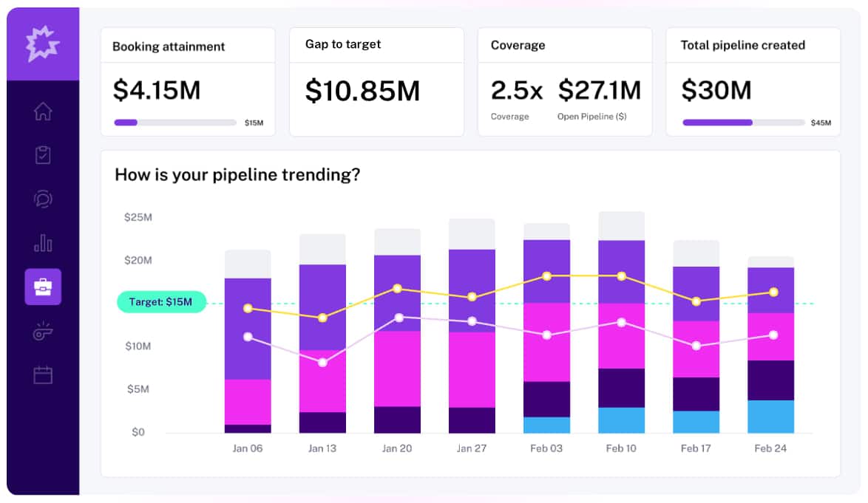Click the $27.1M Open Pipeline value

pyautogui.click(x=600, y=90)
